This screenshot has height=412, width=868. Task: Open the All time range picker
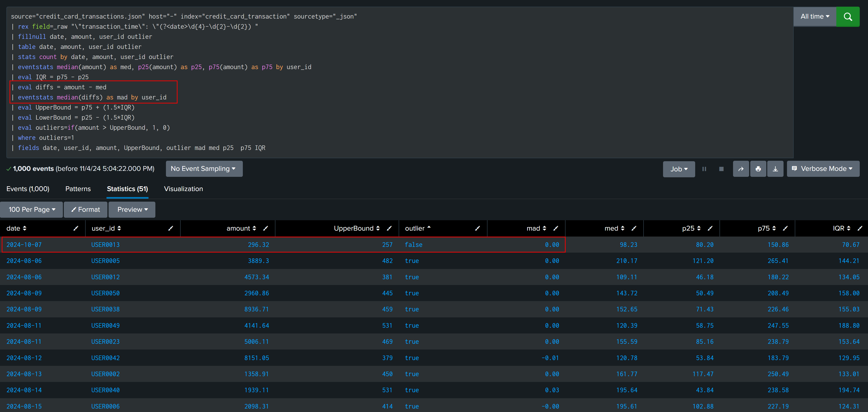click(x=815, y=17)
